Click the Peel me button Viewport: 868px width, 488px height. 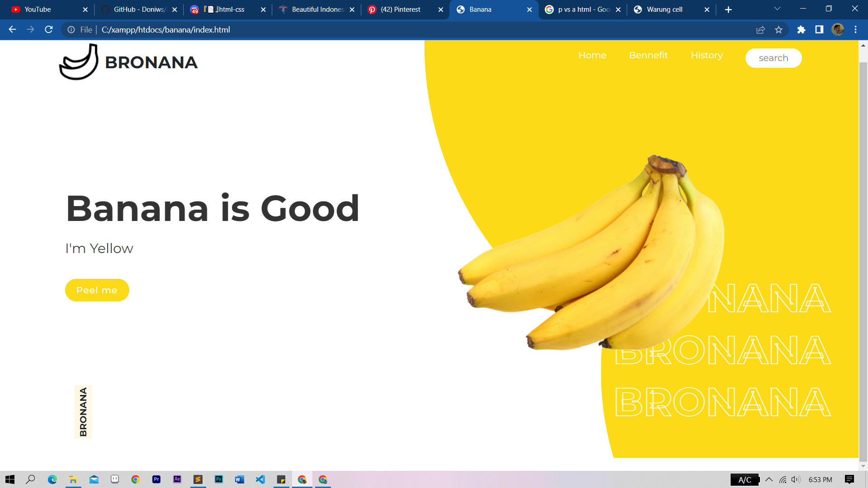(x=97, y=290)
